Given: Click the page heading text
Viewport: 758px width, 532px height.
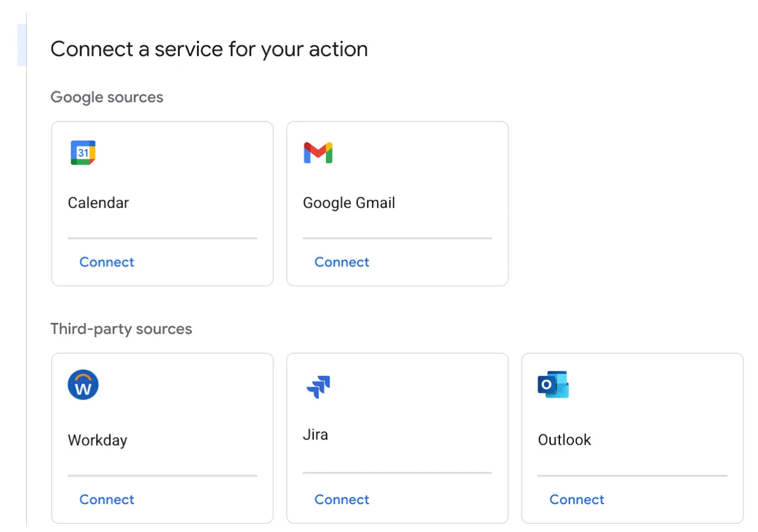Looking at the screenshot, I should (209, 49).
